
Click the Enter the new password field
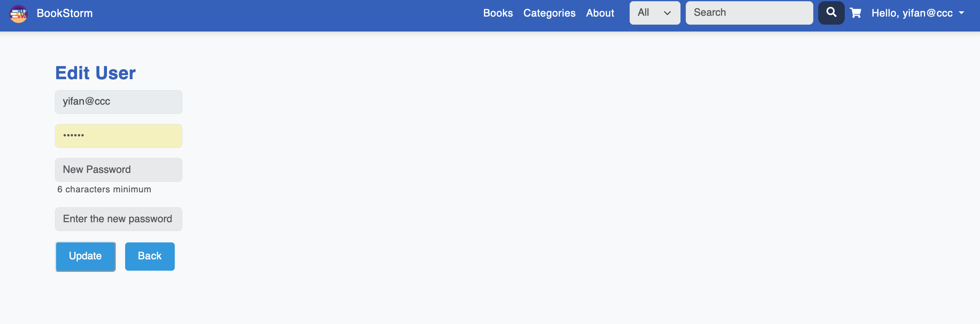point(119,219)
